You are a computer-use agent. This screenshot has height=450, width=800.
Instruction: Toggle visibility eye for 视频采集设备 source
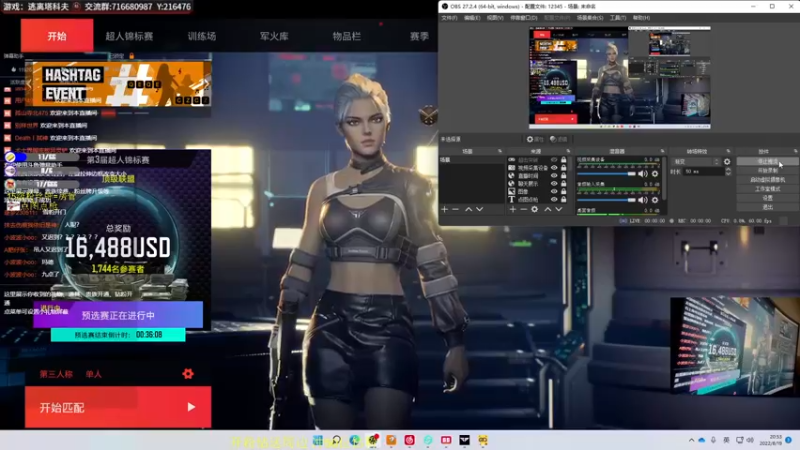(554, 168)
